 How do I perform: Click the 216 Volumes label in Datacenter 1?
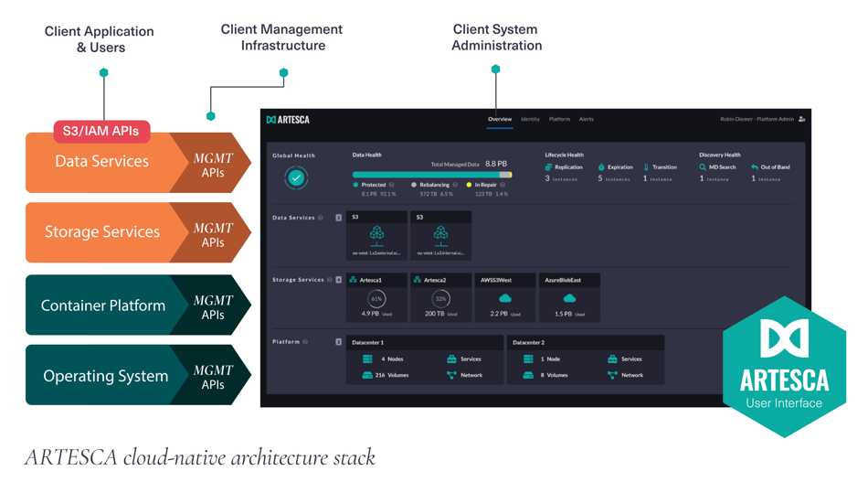[392, 375]
